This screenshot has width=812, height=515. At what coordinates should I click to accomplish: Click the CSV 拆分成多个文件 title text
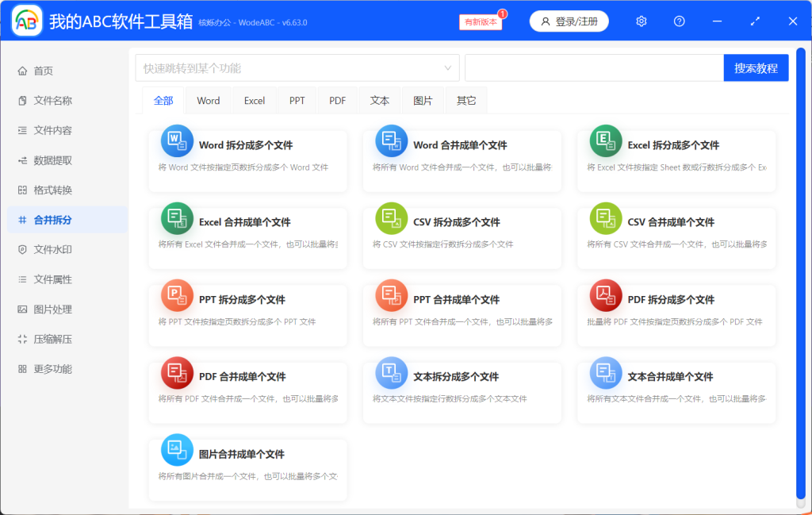pos(457,222)
